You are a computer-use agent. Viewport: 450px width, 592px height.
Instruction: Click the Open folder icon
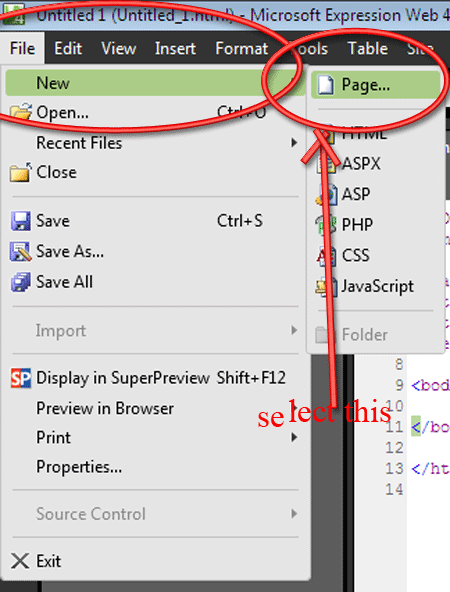tap(20, 112)
